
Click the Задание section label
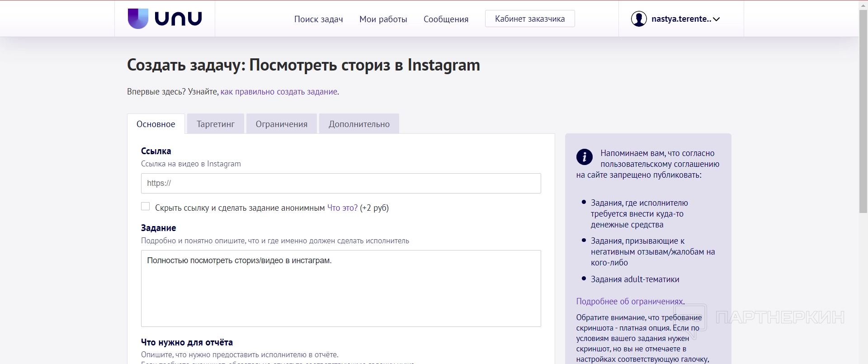click(x=158, y=228)
